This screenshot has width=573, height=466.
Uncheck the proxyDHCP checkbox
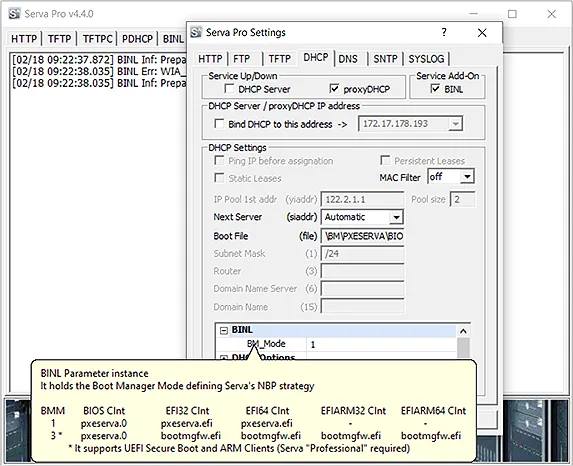(334, 88)
